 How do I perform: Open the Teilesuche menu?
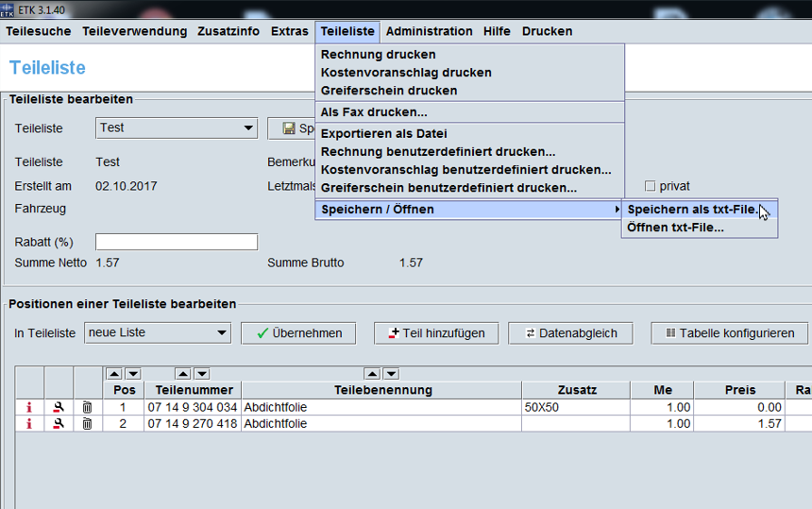pos(39,31)
